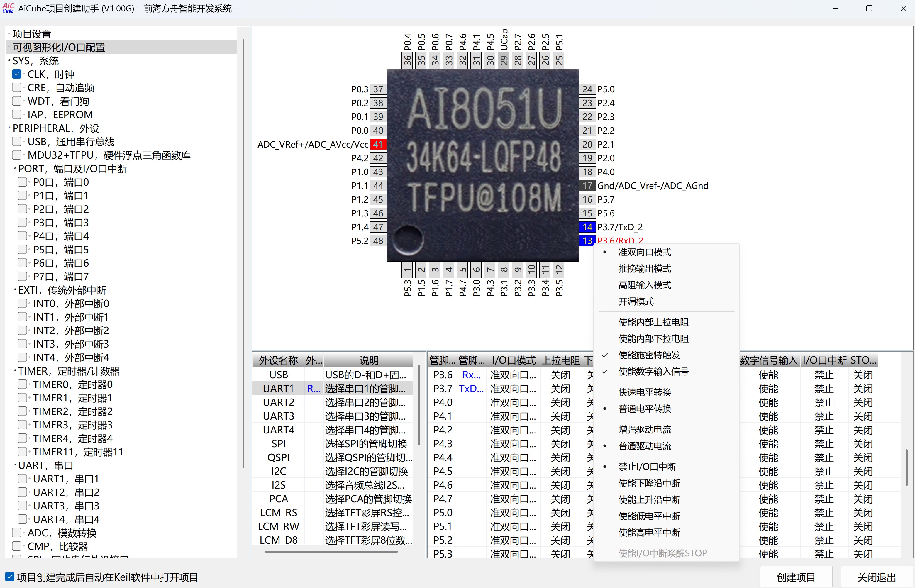Image resolution: width=915 pixels, height=588 pixels.
Task: Click the 关闭退出 button
Action: point(877,577)
